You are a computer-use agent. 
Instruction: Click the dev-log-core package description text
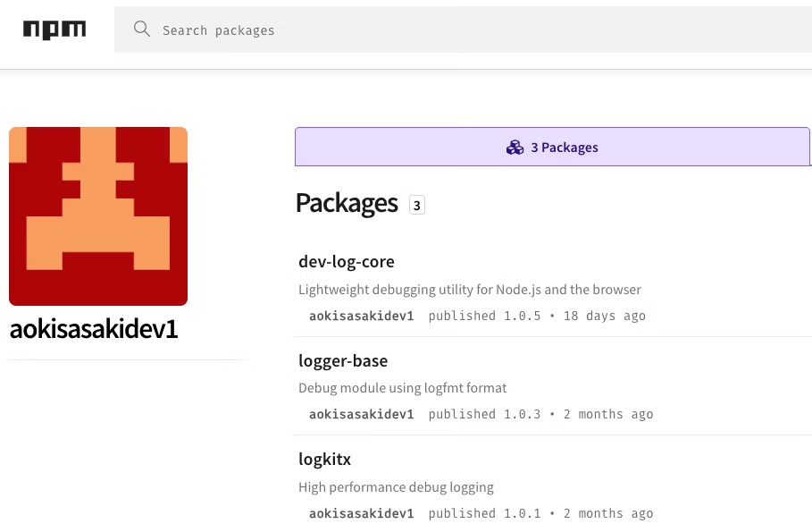click(x=470, y=289)
